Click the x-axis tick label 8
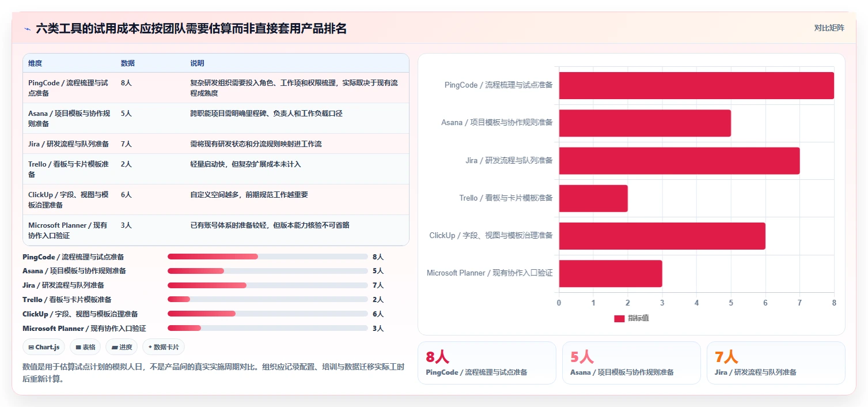868x407 pixels. point(834,303)
